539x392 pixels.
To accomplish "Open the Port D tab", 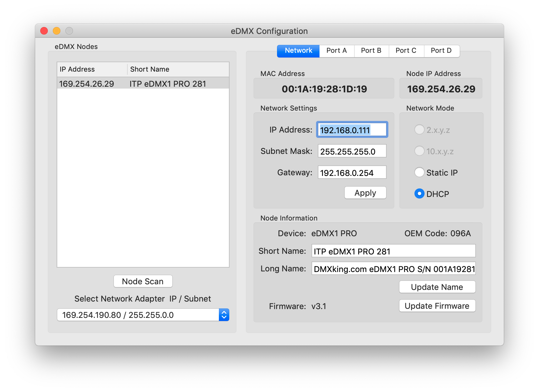I will [x=442, y=51].
